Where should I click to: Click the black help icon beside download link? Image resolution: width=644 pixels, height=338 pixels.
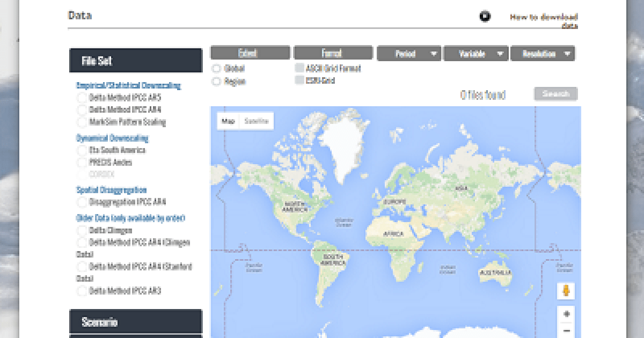(485, 17)
